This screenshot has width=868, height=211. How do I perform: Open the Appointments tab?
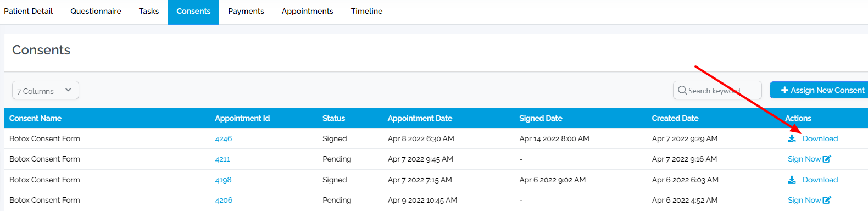click(x=308, y=11)
